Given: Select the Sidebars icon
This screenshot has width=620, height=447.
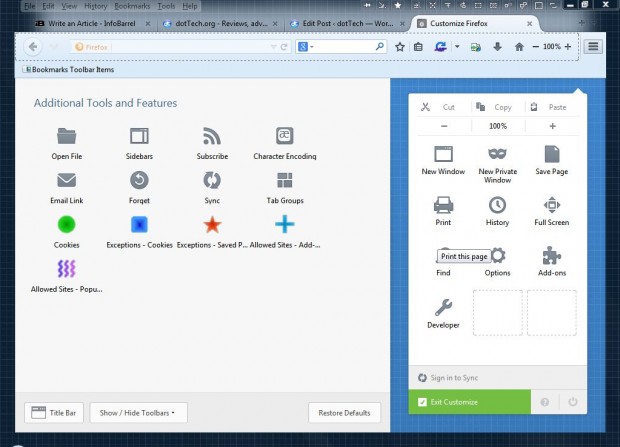Looking at the screenshot, I should click(x=139, y=136).
